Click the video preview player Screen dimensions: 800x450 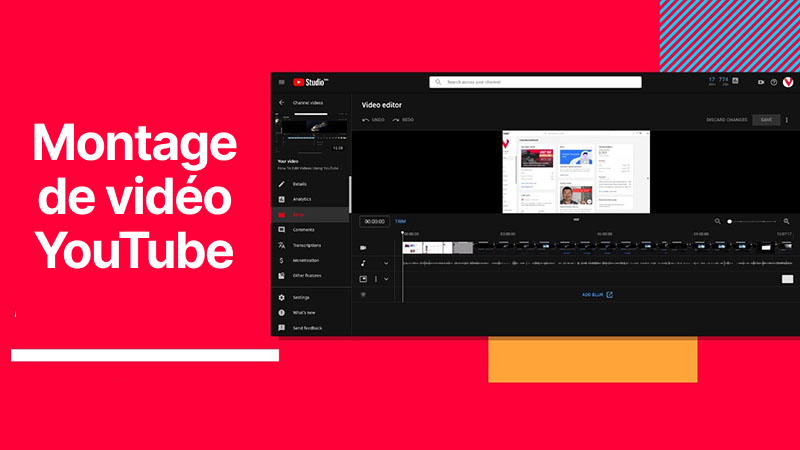point(576,172)
